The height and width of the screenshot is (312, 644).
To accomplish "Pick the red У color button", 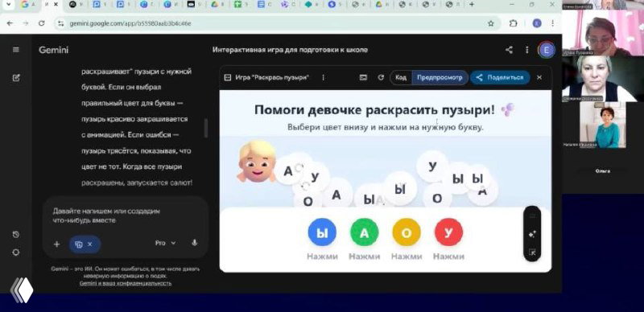I will click(448, 232).
